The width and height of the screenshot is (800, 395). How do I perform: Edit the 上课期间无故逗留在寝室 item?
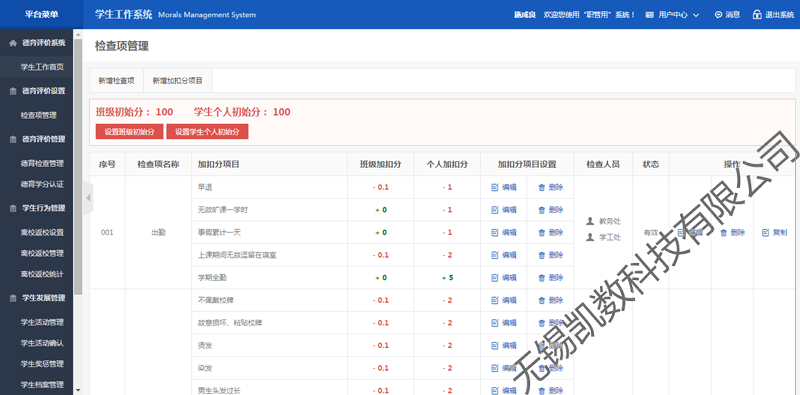click(x=504, y=255)
